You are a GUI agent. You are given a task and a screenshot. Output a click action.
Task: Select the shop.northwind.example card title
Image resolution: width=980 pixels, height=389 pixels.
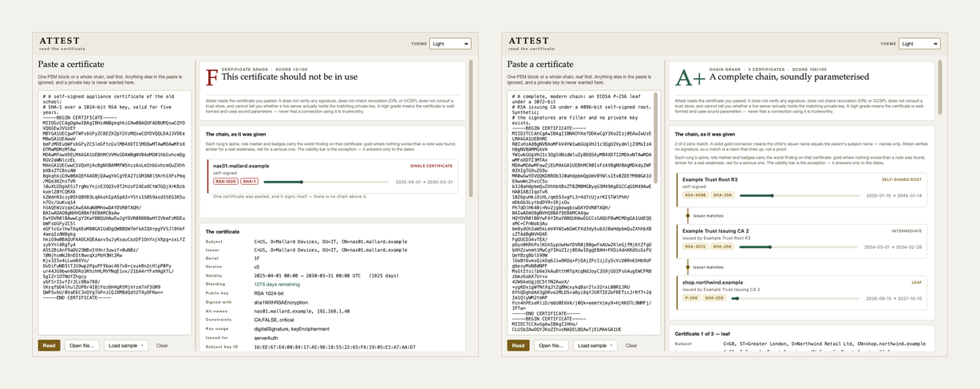(x=714, y=282)
